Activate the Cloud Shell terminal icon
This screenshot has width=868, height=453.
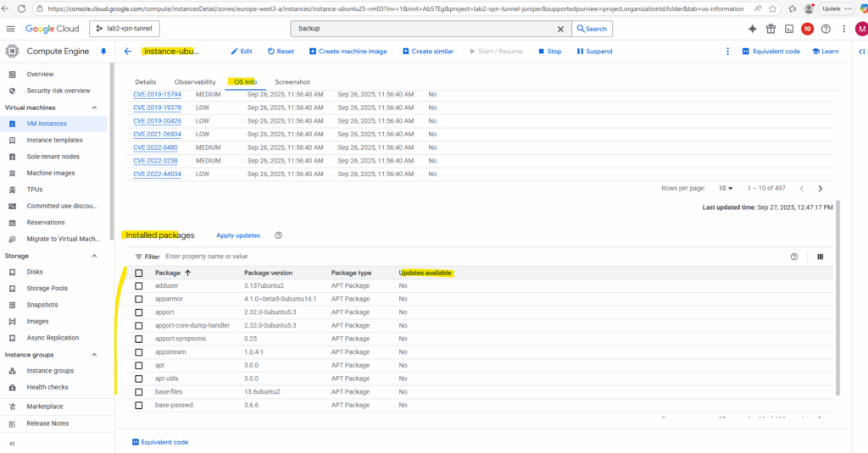[789, 29]
